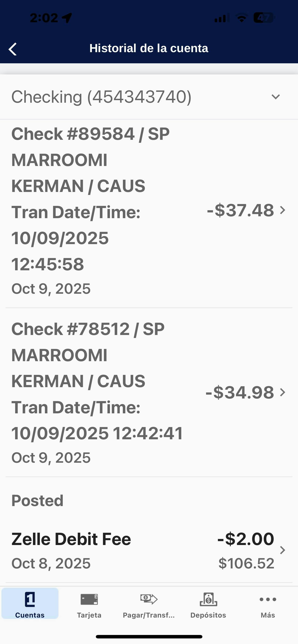Image resolution: width=298 pixels, height=644 pixels.
Task: Open the Cuentas accounts icon
Action: pos(30,599)
